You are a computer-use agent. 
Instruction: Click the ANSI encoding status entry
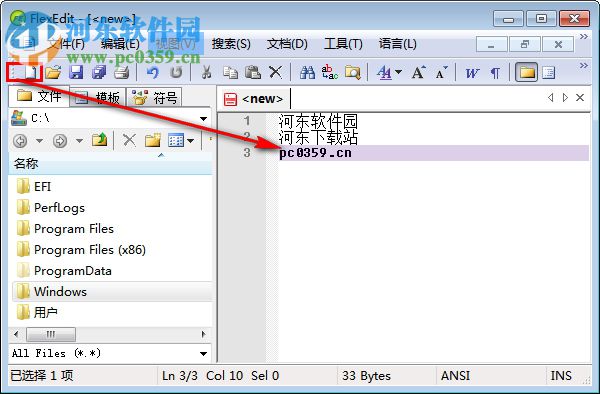(455, 376)
